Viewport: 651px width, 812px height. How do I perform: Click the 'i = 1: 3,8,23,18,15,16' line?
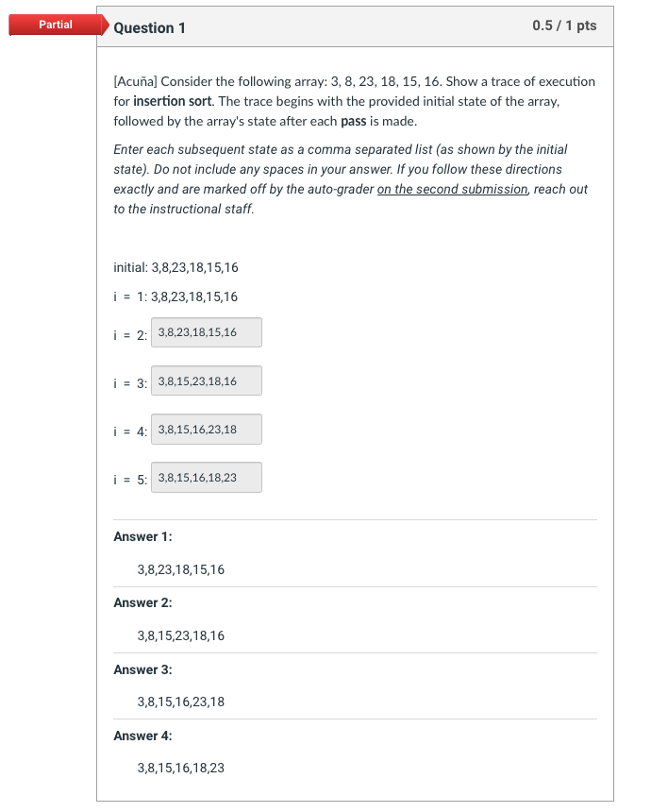point(175,296)
